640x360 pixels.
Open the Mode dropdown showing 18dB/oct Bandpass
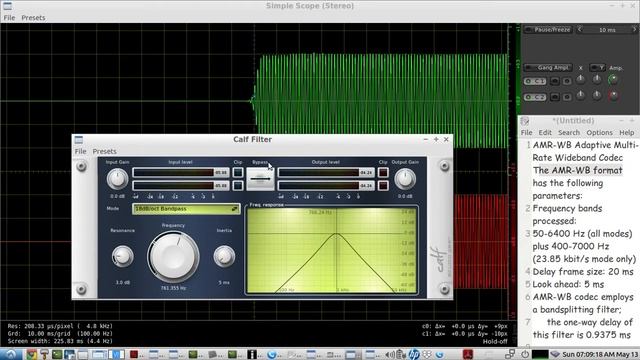(x=186, y=209)
